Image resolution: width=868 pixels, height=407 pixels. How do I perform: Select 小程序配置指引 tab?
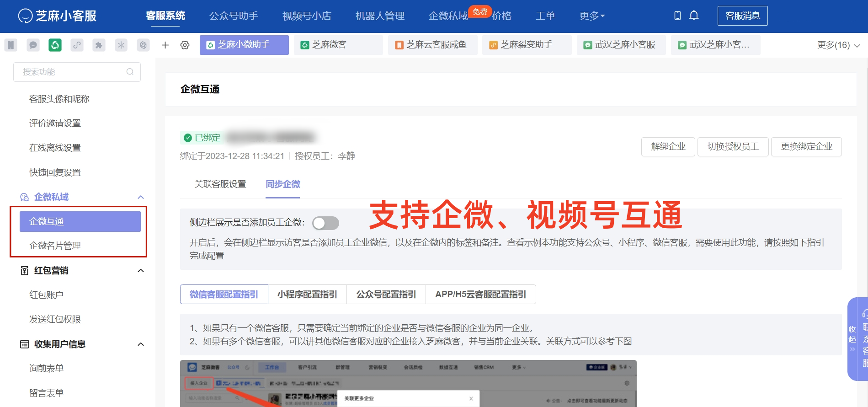tap(307, 295)
